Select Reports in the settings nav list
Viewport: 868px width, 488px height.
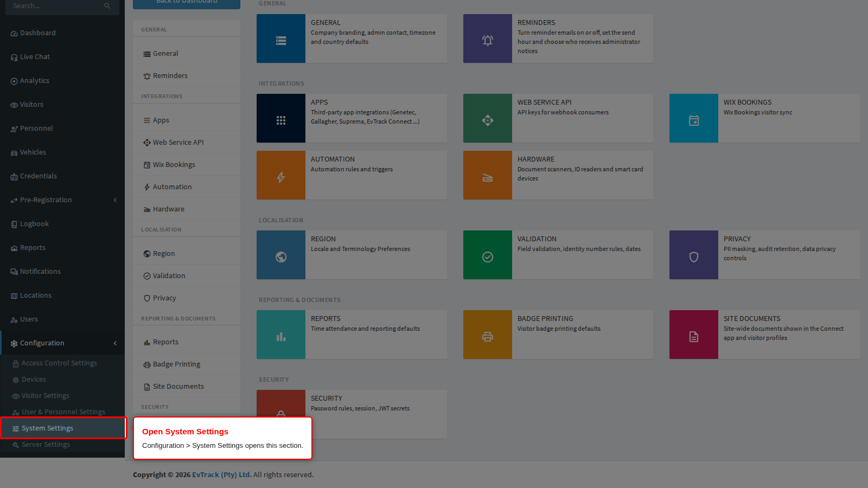point(187,342)
